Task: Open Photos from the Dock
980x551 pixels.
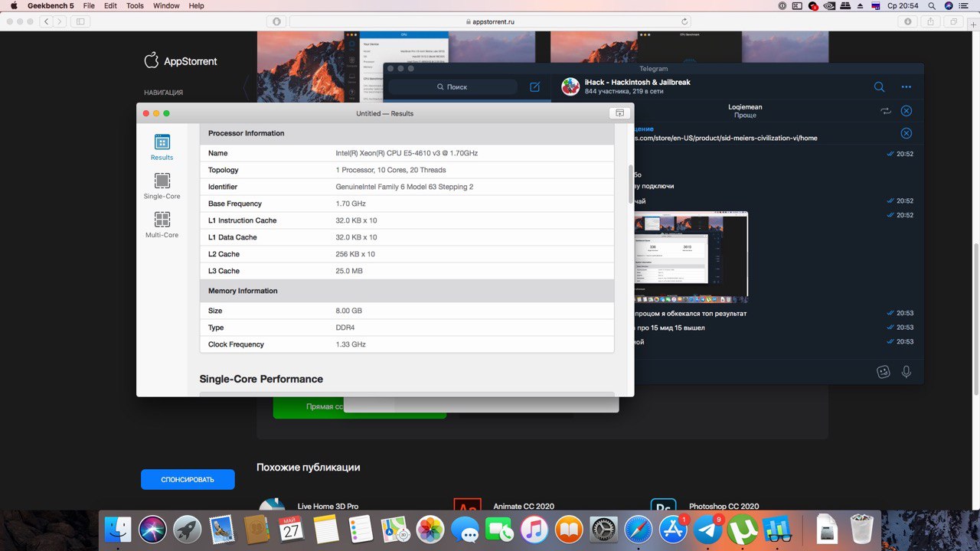Action: pyautogui.click(x=430, y=529)
